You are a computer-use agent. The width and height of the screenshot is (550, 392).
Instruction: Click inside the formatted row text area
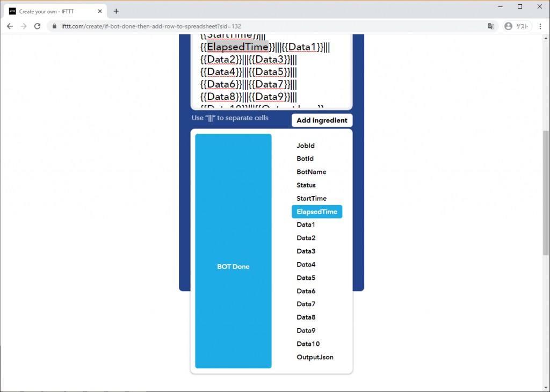tap(271, 71)
